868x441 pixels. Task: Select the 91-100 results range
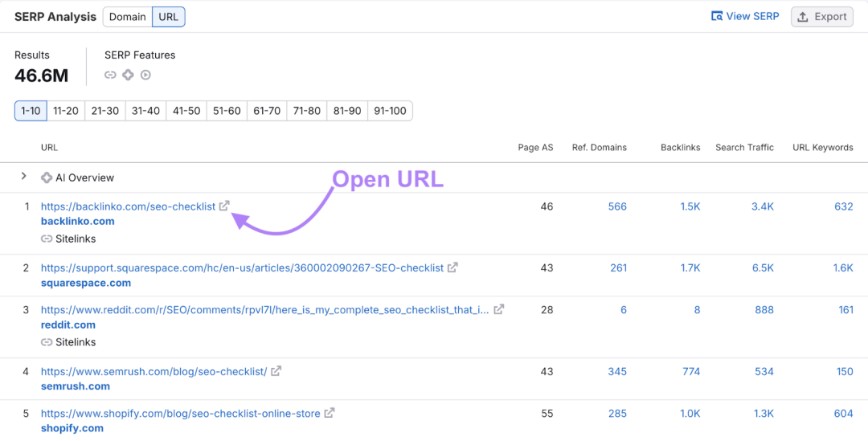coord(391,111)
